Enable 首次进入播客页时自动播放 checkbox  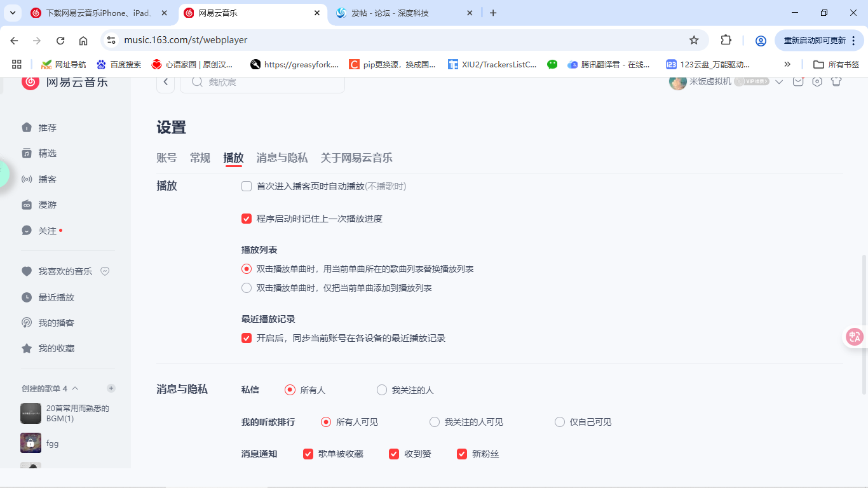point(247,186)
